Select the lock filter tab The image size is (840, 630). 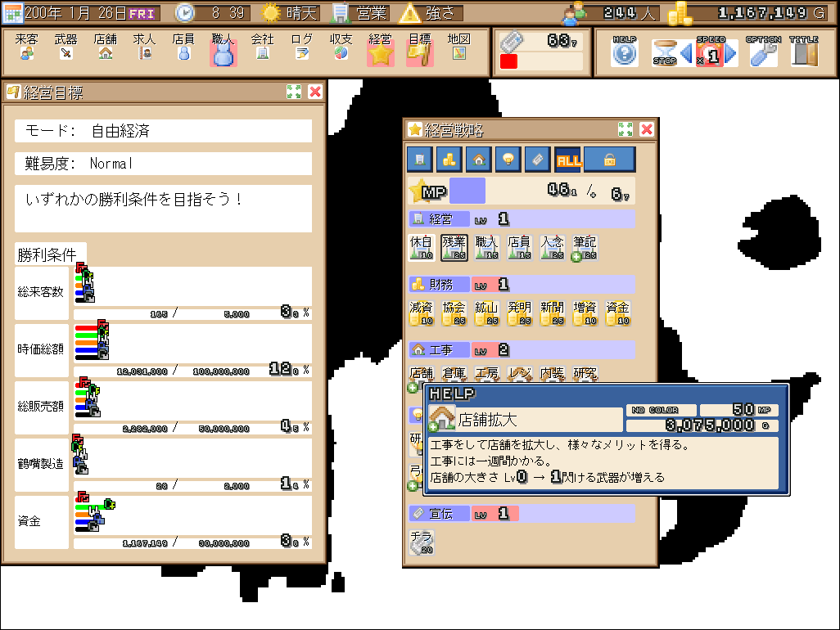[610, 160]
